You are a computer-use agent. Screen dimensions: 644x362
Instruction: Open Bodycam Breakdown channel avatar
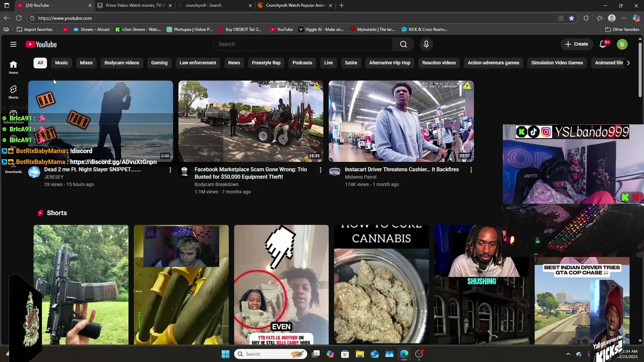tap(184, 172)
